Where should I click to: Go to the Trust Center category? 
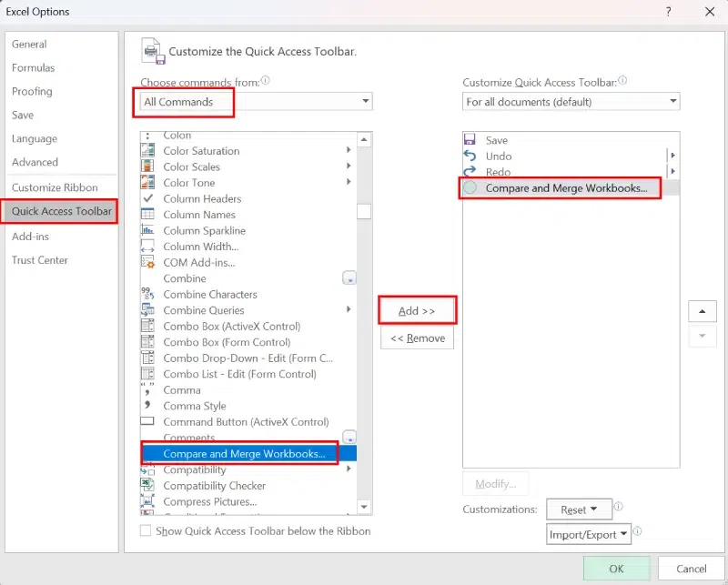coord(39,260)
